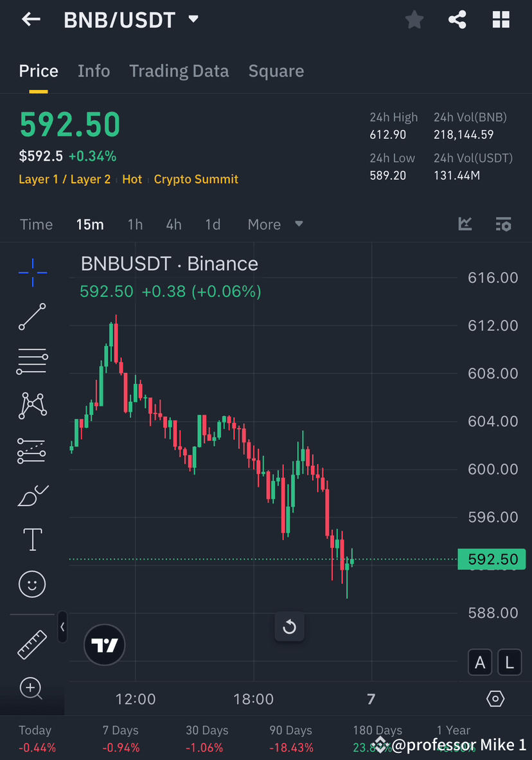Image resolution: width=532 pixels, height=760 pixels.
Task: Toggle BNB/USDT as a favorite
Action: (414, 19)
